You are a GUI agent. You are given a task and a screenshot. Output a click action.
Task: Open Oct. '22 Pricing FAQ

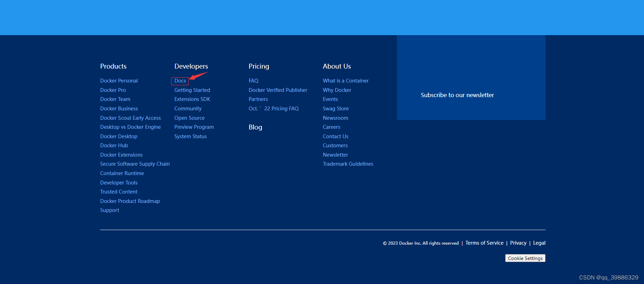[274, 109]
